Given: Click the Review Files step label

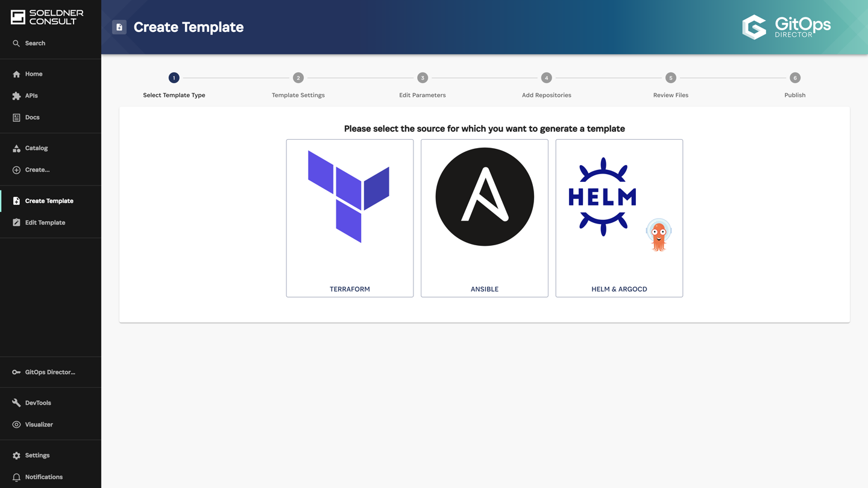Looking at the screenshot, I should [671, 95].
